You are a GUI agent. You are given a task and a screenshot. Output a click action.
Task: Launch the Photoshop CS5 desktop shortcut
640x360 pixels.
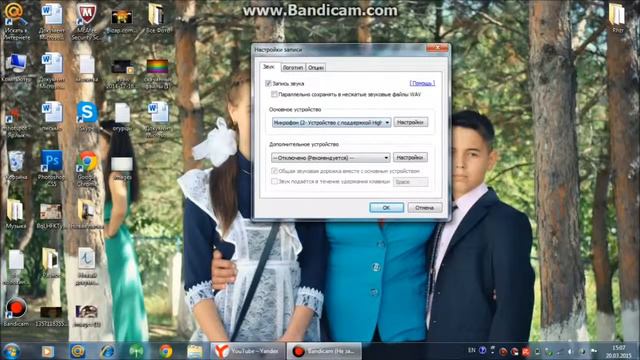51,168
